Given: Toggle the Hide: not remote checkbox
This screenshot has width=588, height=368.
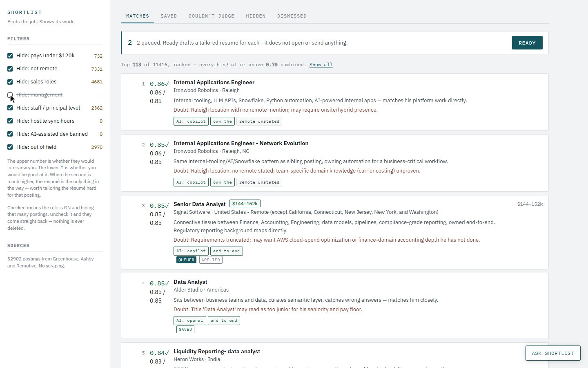Looking at the screenshot, I should 10,69.
